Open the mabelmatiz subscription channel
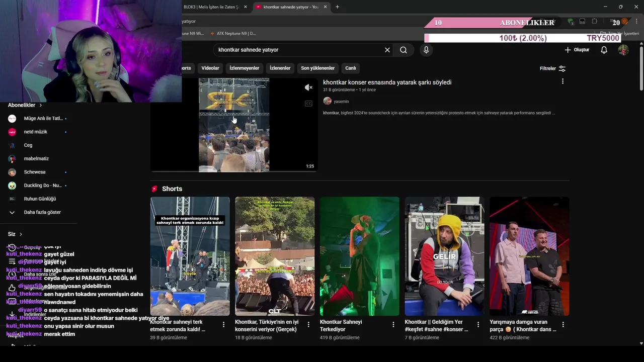This screenshot has width=644, height=362. click(38, 159)
